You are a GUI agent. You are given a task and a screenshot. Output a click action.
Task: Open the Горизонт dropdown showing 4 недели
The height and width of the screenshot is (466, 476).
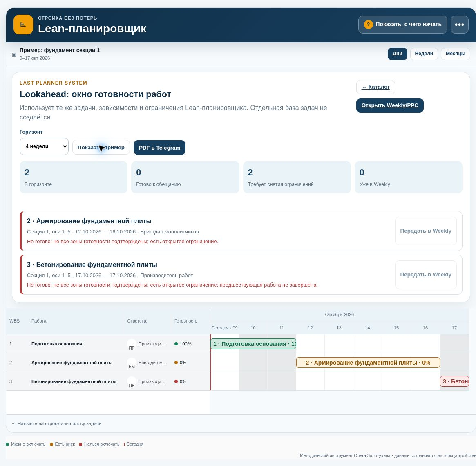pyautogui.click(x=44, y=146)
